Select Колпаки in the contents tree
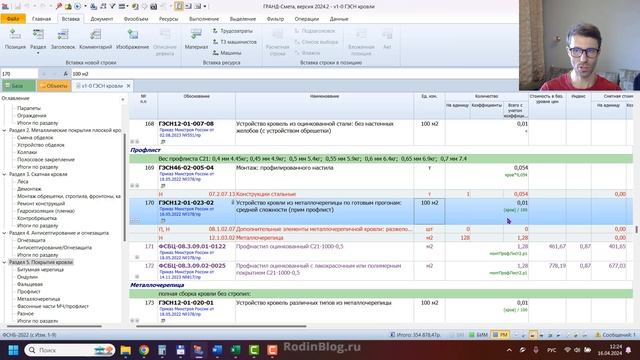The height and width of the screenshot is (360, 640). (x=27, y=152)
